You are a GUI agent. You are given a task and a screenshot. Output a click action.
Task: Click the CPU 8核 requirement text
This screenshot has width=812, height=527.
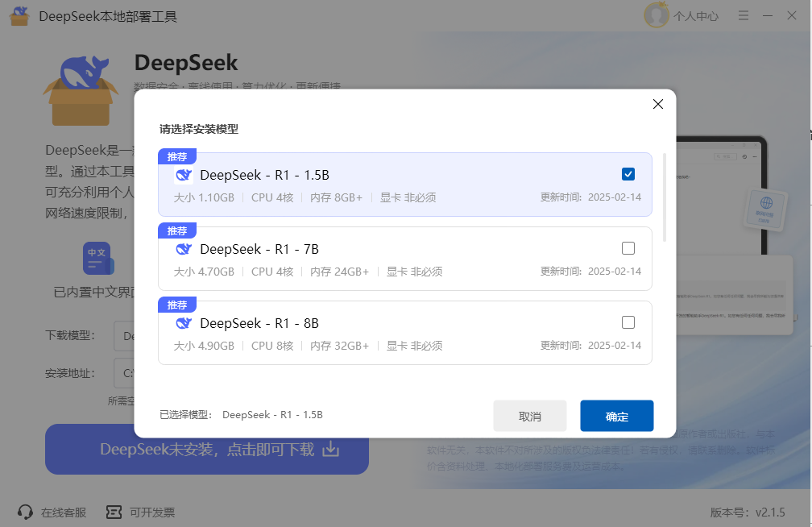click(x=272, y=346)
